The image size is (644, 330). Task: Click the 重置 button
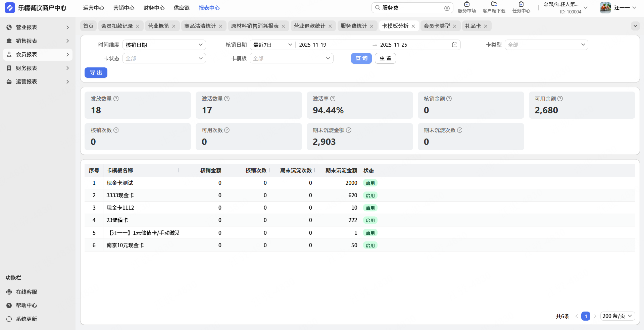click(x=385, y=58)
